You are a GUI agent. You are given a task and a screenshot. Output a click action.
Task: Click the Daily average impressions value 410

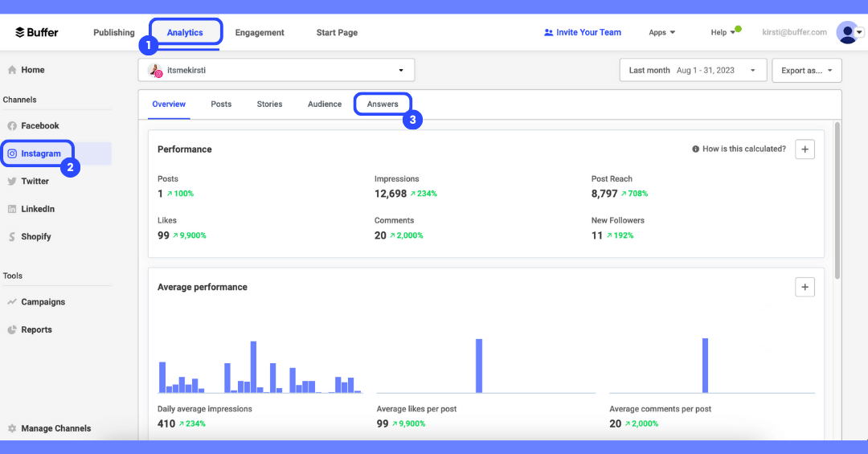pyautogui.click(x=166, y=423)
